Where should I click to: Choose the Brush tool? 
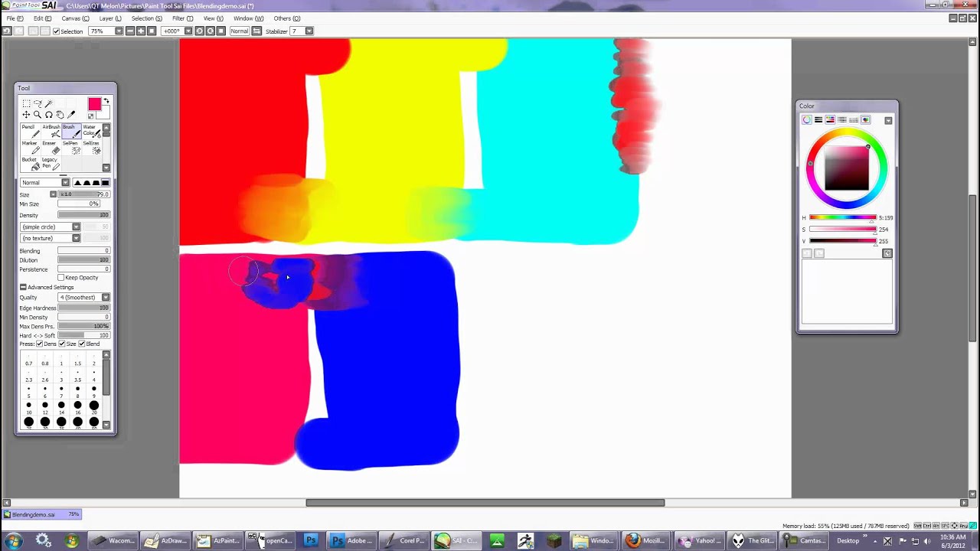pos(71,131)
